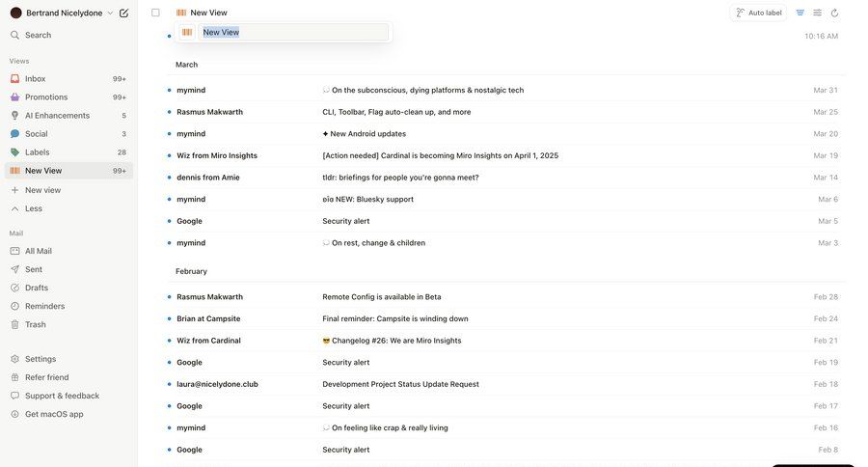Open the Settings link
This screenshot has height=467, width=868.
(x=41, y=359)
